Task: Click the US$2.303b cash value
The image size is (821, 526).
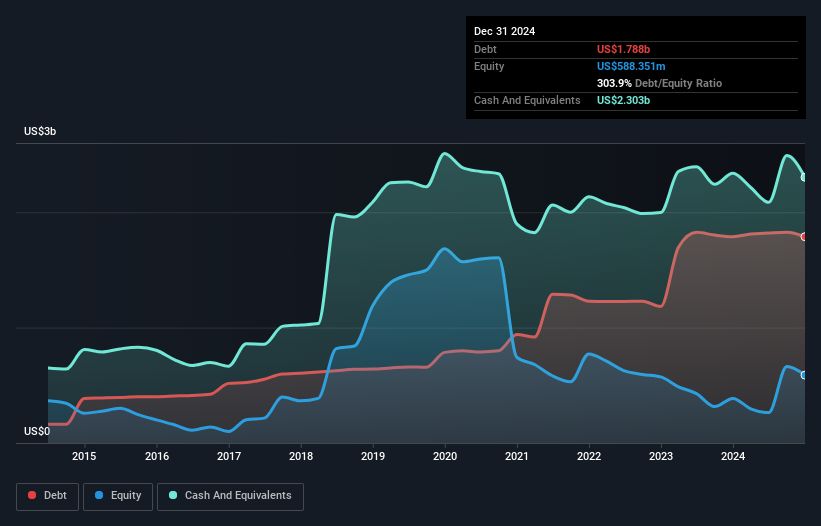Action: [x=623, y=100]
